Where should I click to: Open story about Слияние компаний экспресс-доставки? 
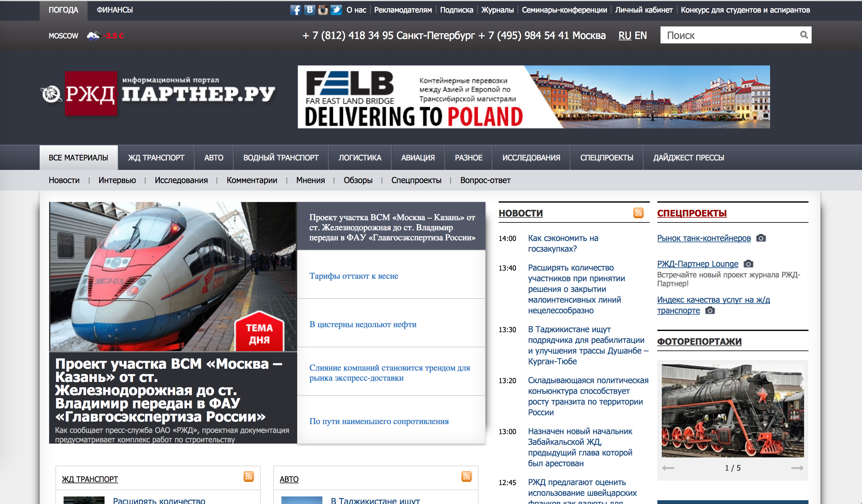(390, 373)
